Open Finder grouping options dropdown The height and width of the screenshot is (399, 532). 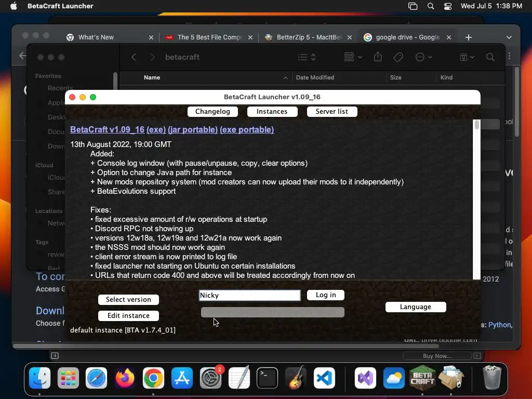coord(353,57)
